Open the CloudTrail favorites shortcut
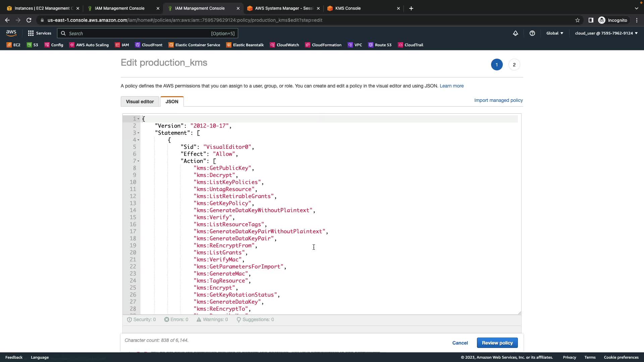644x362 pixels. pyautogui.click(x=411, y=45)
